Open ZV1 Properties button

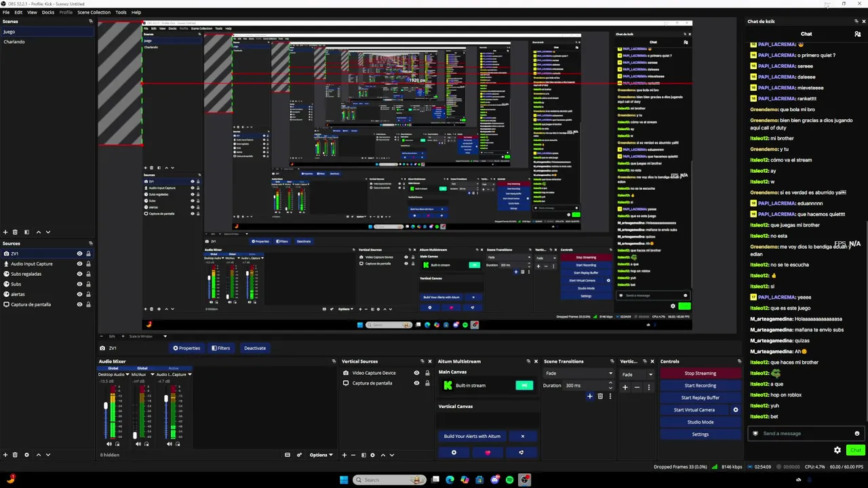(186, 348)
